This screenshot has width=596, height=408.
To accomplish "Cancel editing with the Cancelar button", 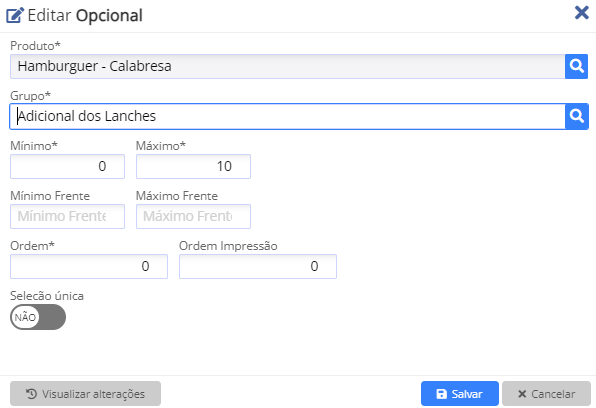I will coord(546,394).
